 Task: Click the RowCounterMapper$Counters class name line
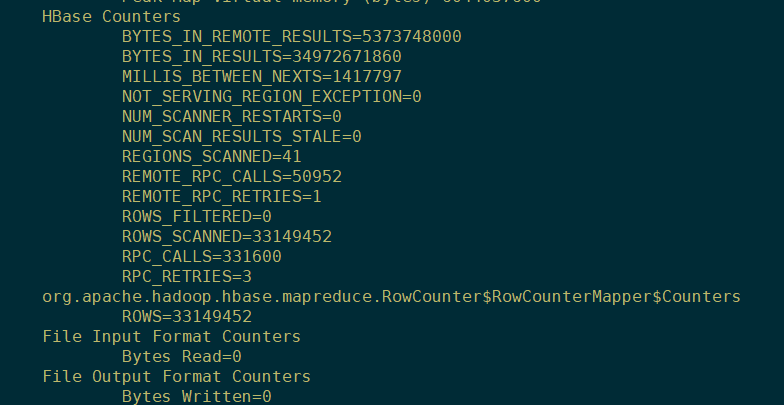tap(391, 296)
